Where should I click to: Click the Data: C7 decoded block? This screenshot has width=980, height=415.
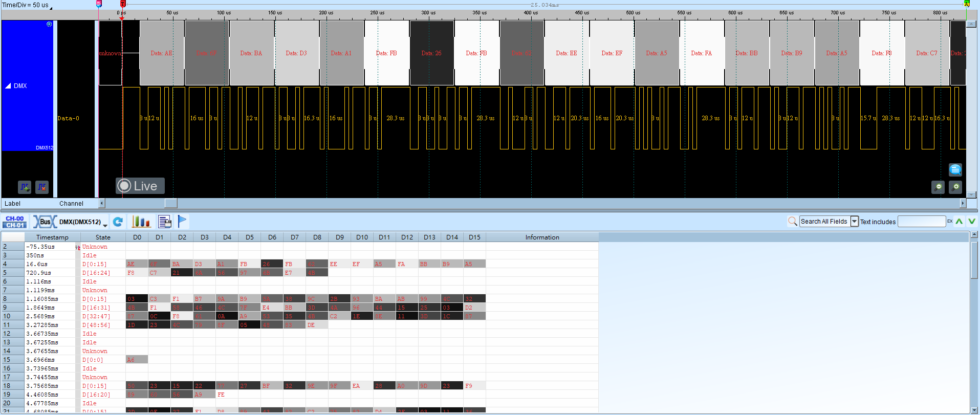pyautogui.click(x=927, y=53)
